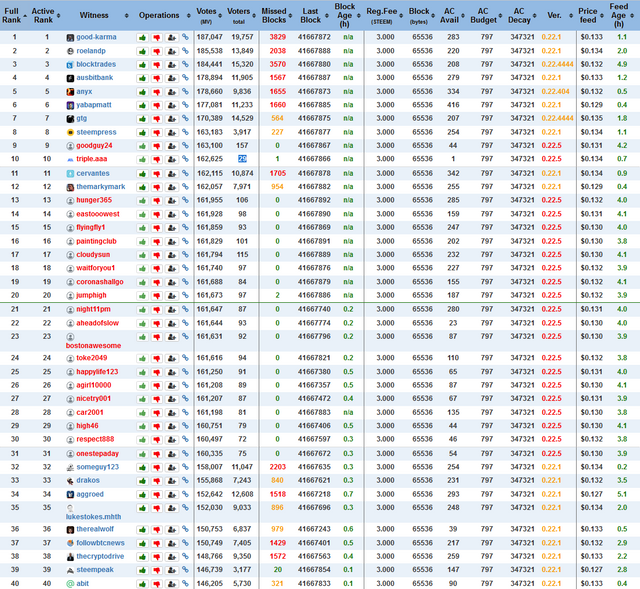Proxy person icon for aggroed
Image resolution: width=640 pixels, height=589 pixels.
point(172,495)
